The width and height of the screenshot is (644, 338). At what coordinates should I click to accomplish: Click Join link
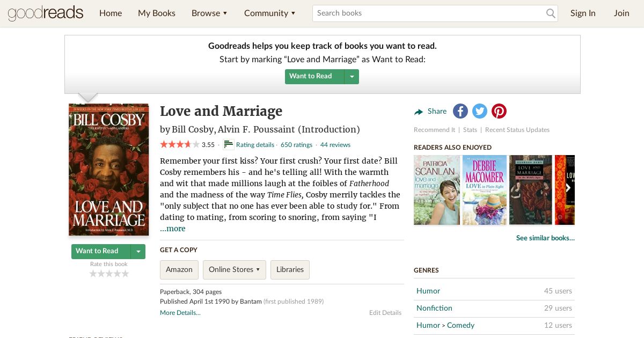[x=621, y=13]
